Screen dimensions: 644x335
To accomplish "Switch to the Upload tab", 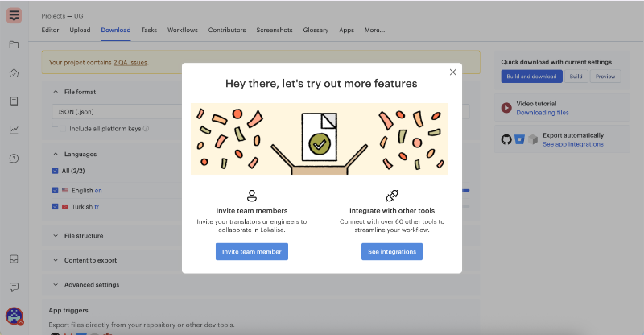I will click(x=80, y=30).
